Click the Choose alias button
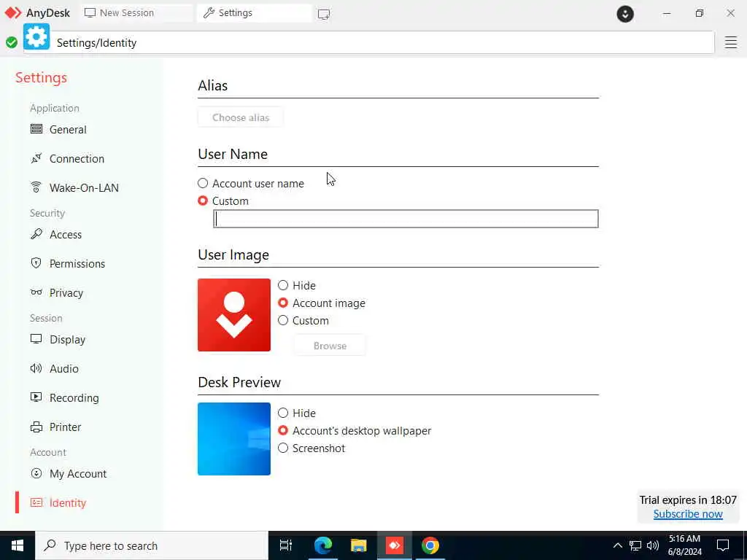This screenshot has height=560, width=747. click(x=241, y=117)
